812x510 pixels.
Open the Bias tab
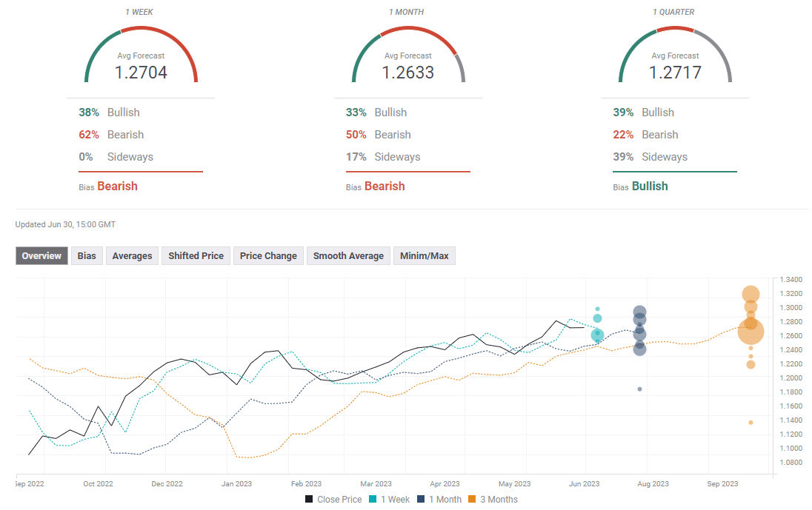pyautogui.click(x=87, y=256)
